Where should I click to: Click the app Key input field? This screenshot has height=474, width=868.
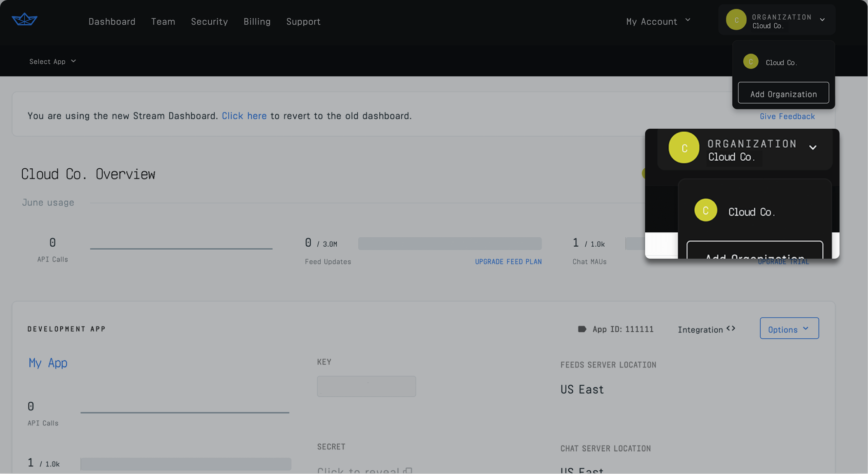pos(366,386)
